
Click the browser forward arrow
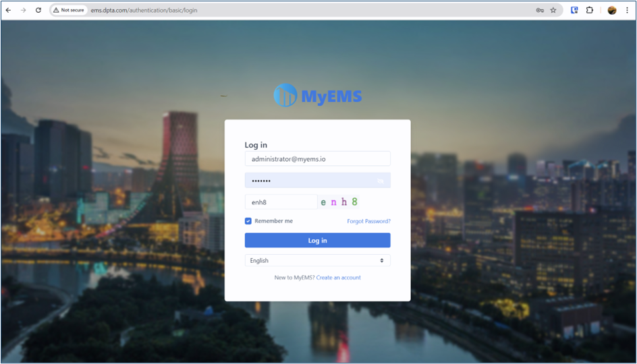[23, 10]
